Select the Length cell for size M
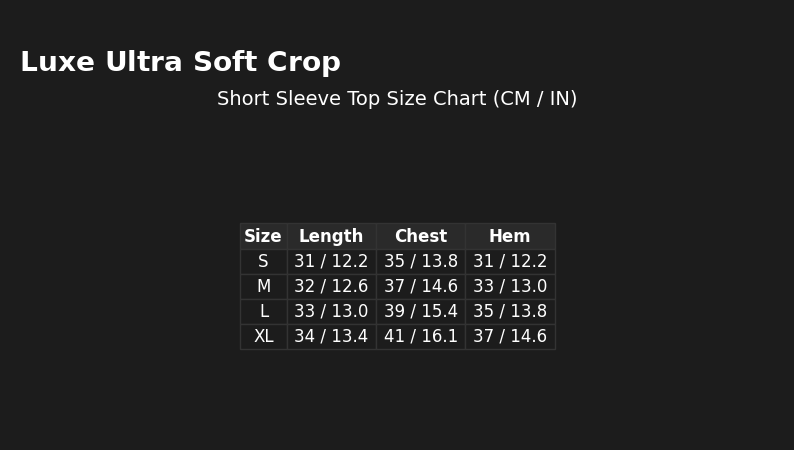 click(331, 287)
